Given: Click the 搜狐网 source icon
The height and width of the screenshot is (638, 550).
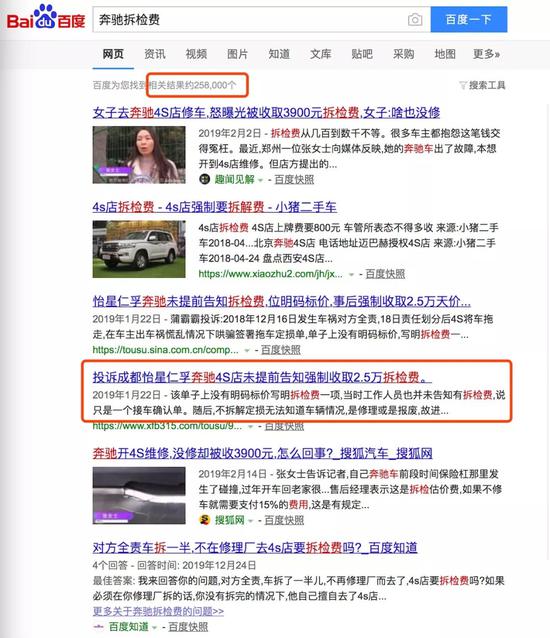Looking at the screenshot, I should [205, 520].
